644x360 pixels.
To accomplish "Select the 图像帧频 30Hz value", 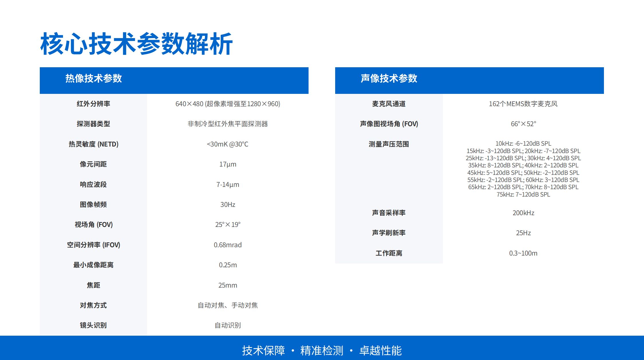I will click(228, 205).
